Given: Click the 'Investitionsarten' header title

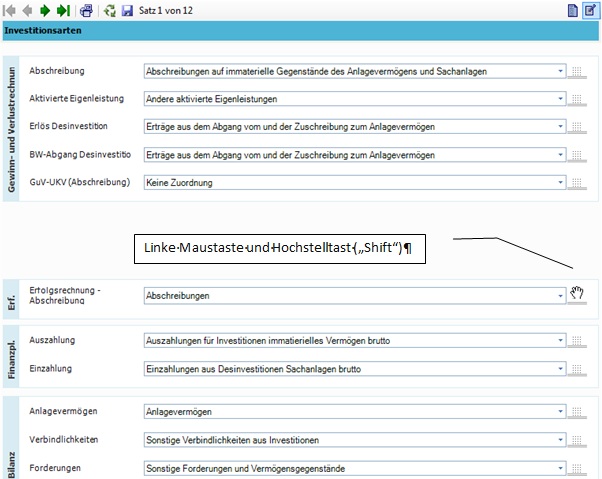Looking at the screenshot, I should tap(43, 31).
